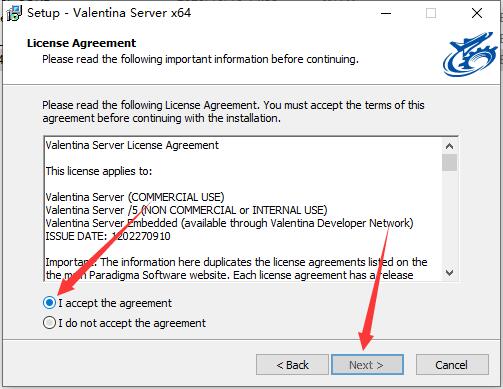Screen dimensions: 503x389
Task: Minimize the Setup window
Action: pyautogui.click(x=386, y=13)
